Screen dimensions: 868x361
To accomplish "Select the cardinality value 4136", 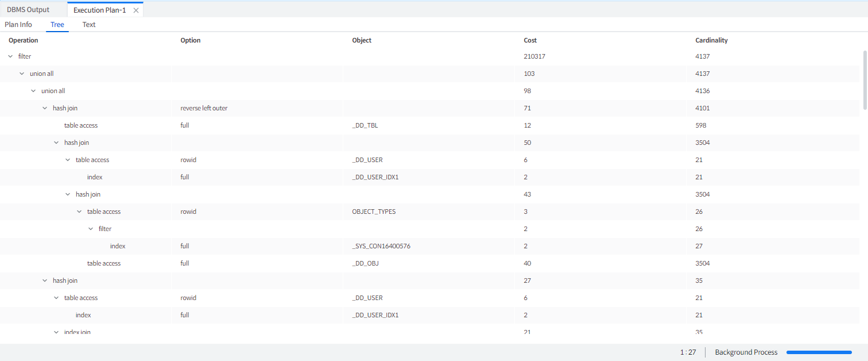I will coord(703,91).
